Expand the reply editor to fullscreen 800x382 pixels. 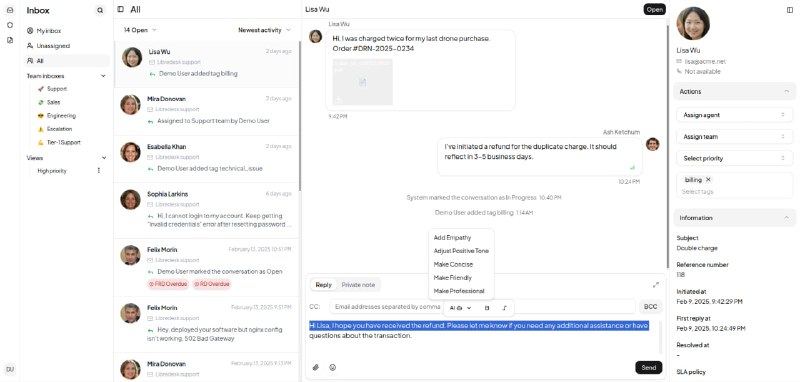(x=656, y=285)
